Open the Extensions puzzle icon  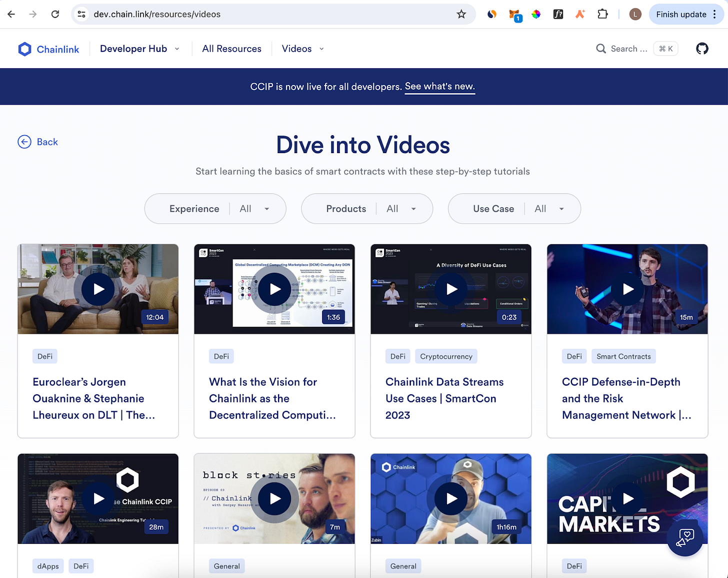pos(602,14)
